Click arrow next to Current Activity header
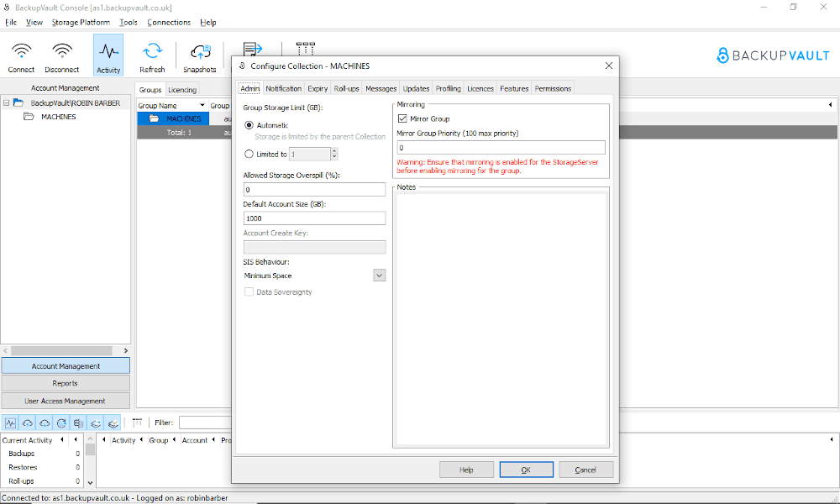 tap(62, 439)
